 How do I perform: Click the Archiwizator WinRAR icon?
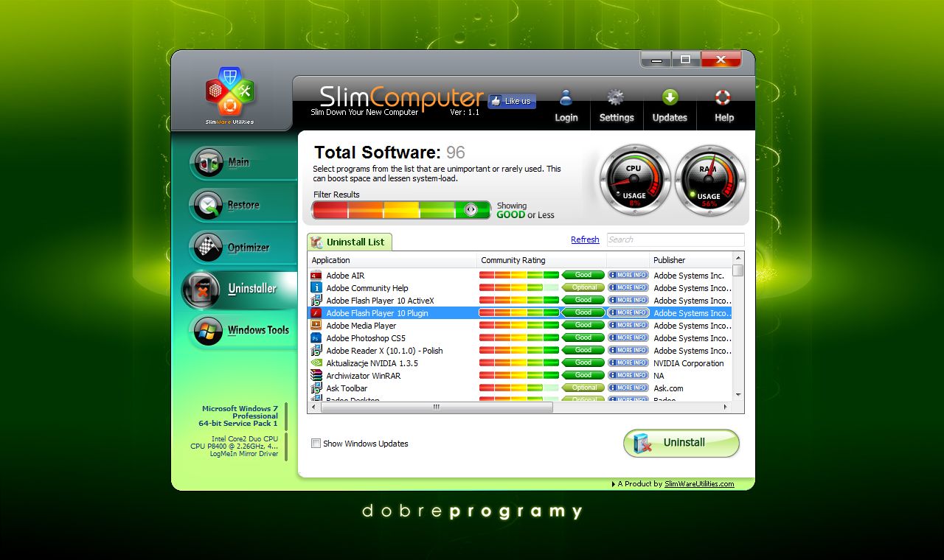click(x=316, y=376)
